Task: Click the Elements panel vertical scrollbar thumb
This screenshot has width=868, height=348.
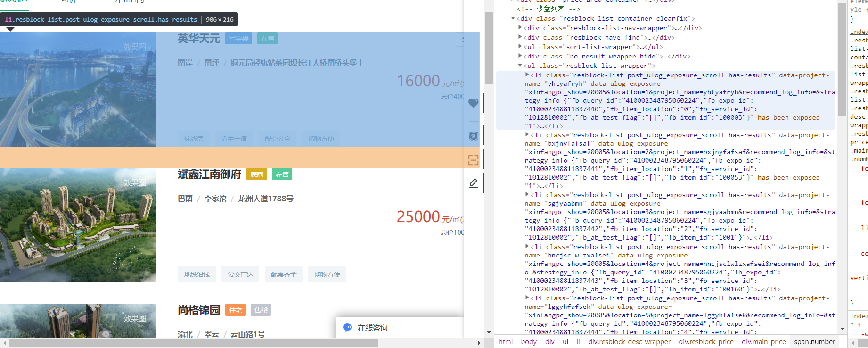Action: point(842,60)
